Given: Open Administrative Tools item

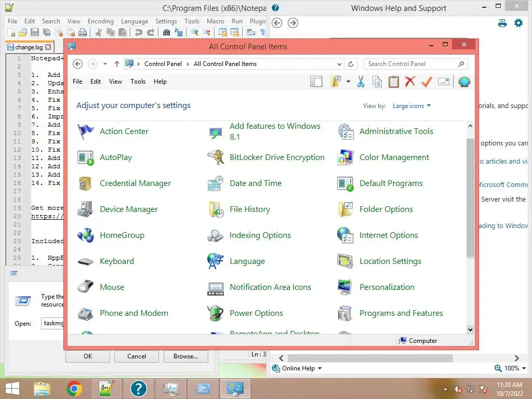Looking at the screenshot, I should 385,131.
